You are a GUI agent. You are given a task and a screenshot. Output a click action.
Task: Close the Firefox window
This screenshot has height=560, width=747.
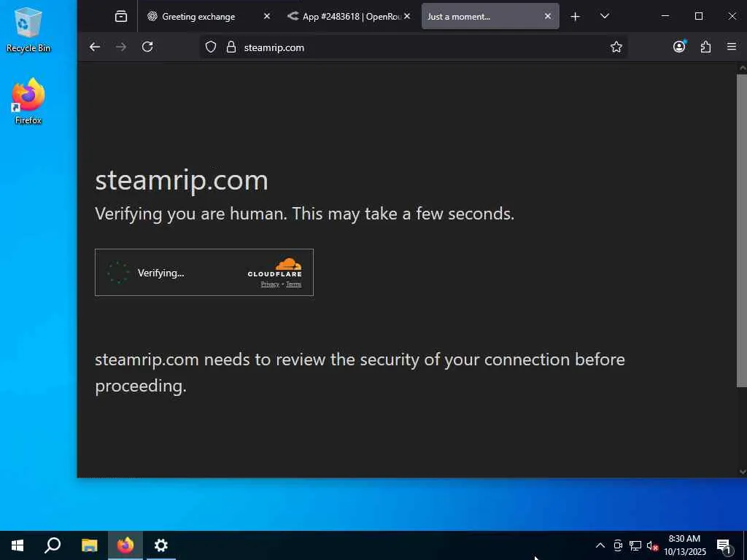click(732, 16)
